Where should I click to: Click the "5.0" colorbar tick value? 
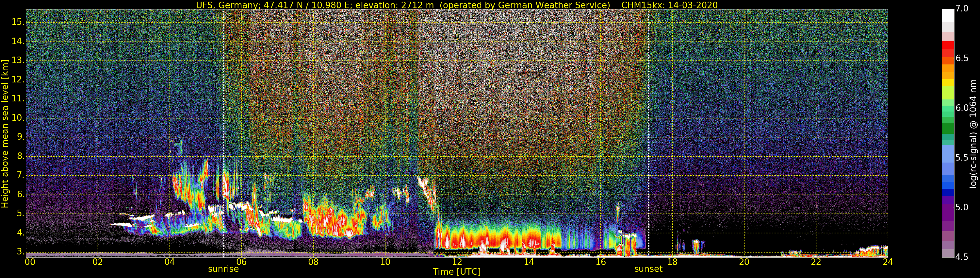(x=962, y=208)
